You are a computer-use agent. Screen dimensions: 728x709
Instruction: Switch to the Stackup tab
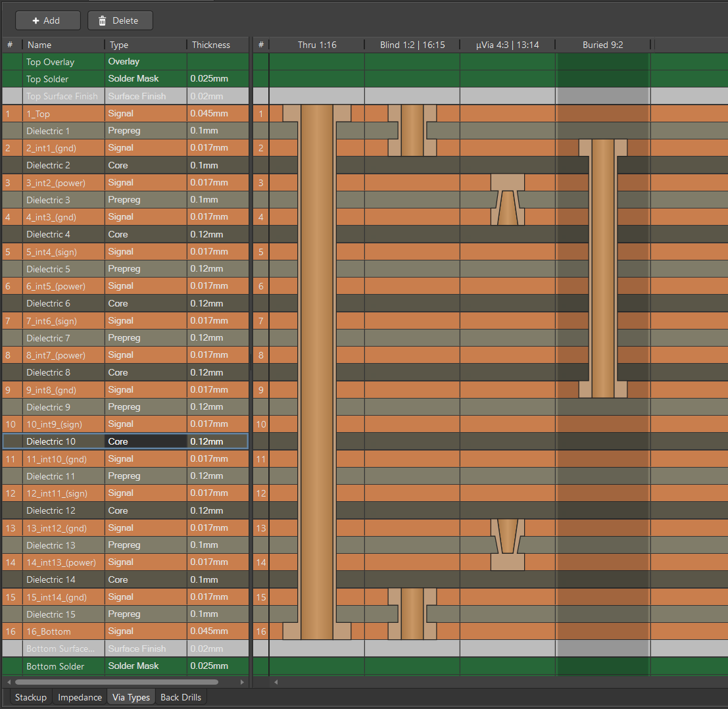tap(30, 697)
